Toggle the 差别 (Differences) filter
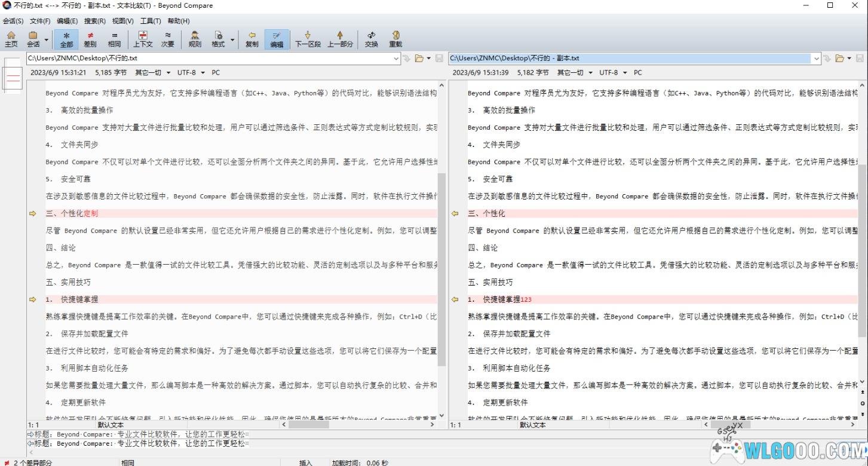This screenshot has height=466, width=868. pos(90,39)
